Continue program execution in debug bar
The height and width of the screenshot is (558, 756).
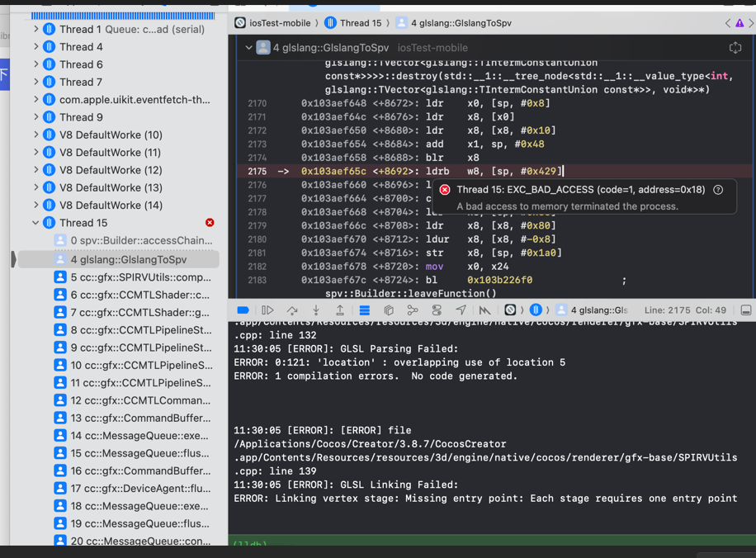pos(267,310)
